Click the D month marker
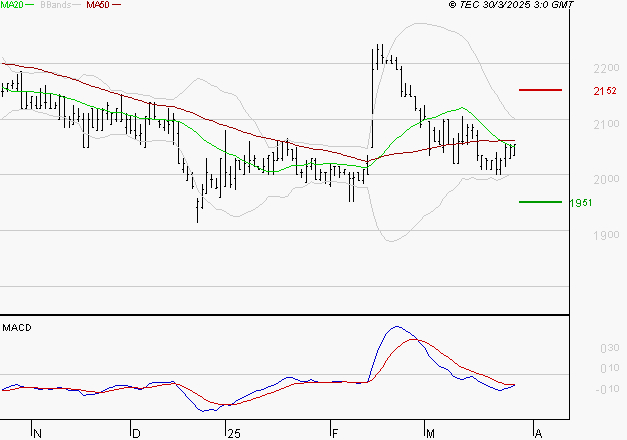 coord(136,434)
